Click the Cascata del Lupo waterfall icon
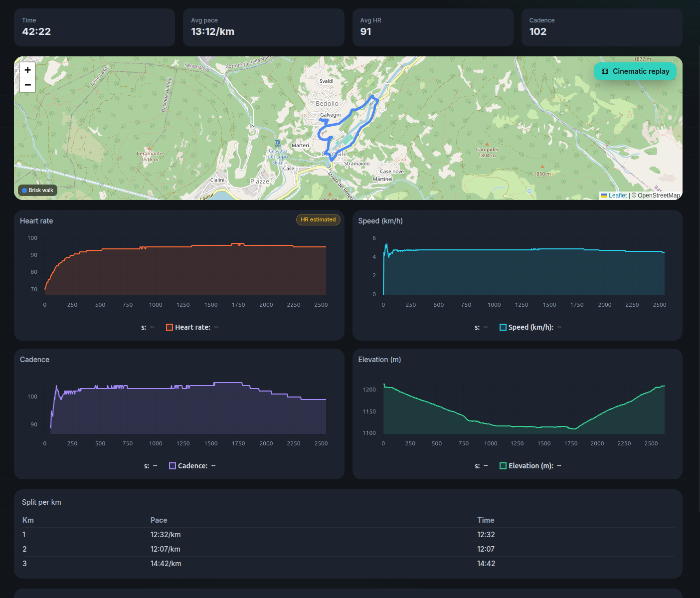Screen dimensions: 700x598 pyautogui.click(x=278, y=143)
